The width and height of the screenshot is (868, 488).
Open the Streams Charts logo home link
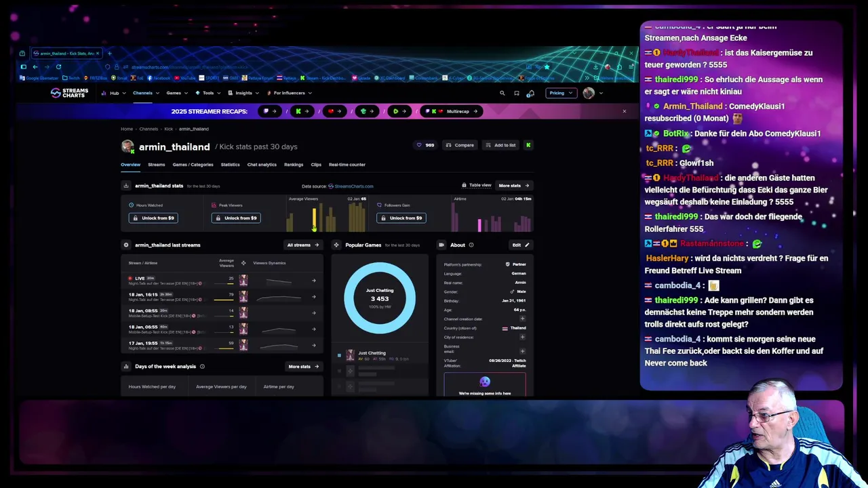(x=69, y=93)
